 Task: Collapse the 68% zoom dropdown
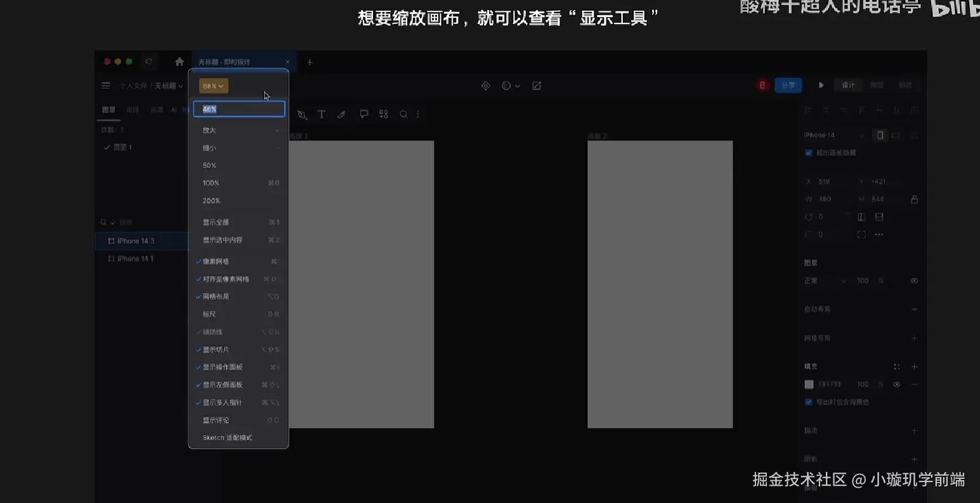click(214, 86)
